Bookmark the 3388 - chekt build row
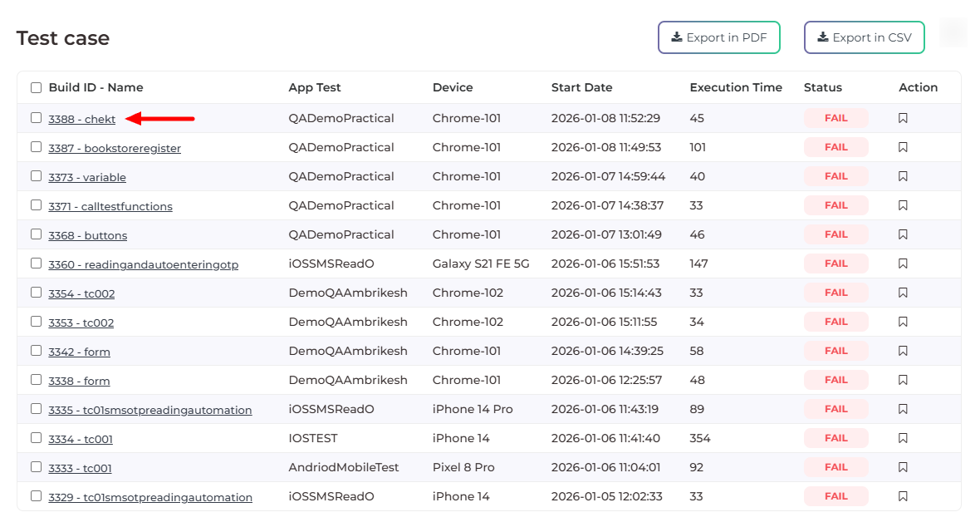 903,118
